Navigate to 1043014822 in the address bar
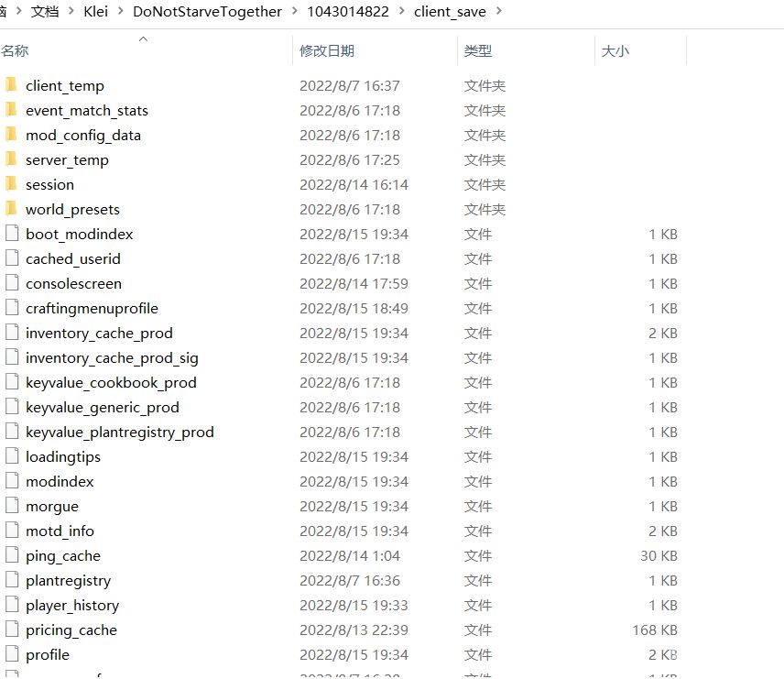The height and width of the screenshot is (679, 784). [x=347, y=11]
